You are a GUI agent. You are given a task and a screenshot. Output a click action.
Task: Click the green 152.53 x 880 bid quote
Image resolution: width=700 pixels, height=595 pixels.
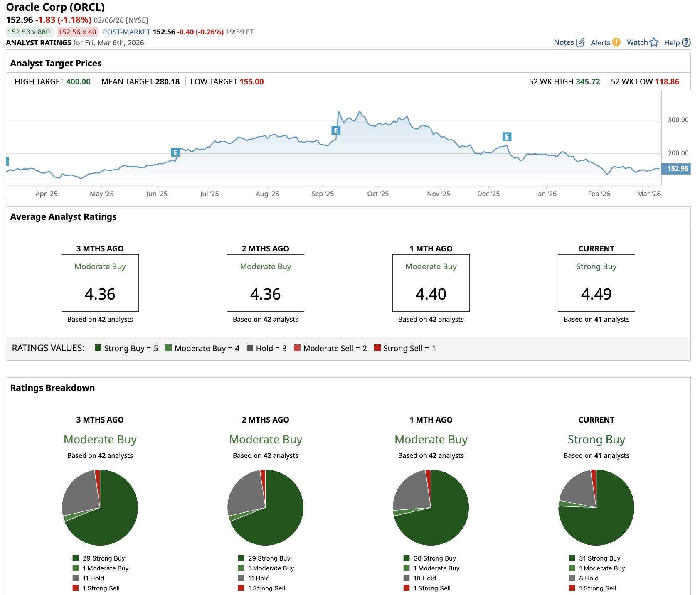[29, 32]
